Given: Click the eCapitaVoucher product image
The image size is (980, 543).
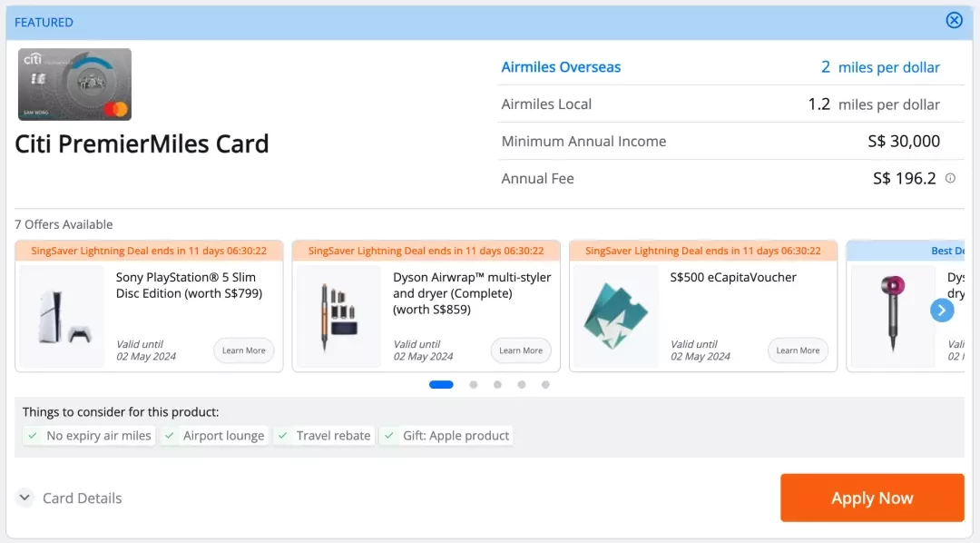Looking at the screenshot, I should point(616,316).
